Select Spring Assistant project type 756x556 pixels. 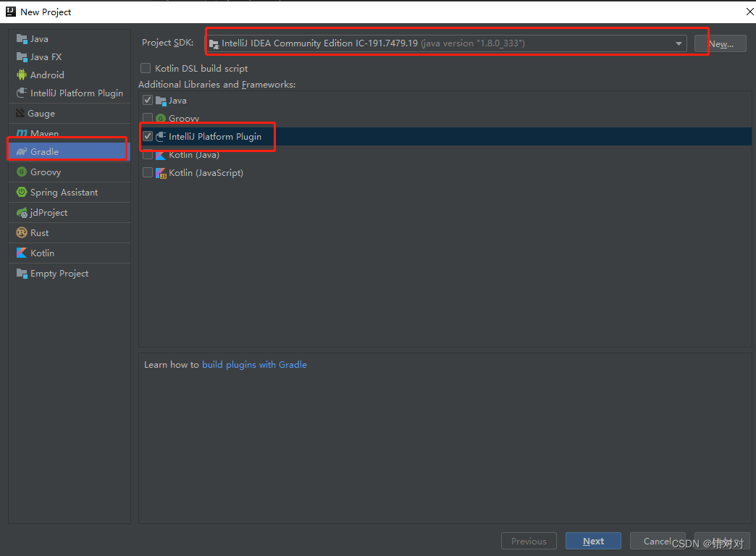[x=70, y=192]
